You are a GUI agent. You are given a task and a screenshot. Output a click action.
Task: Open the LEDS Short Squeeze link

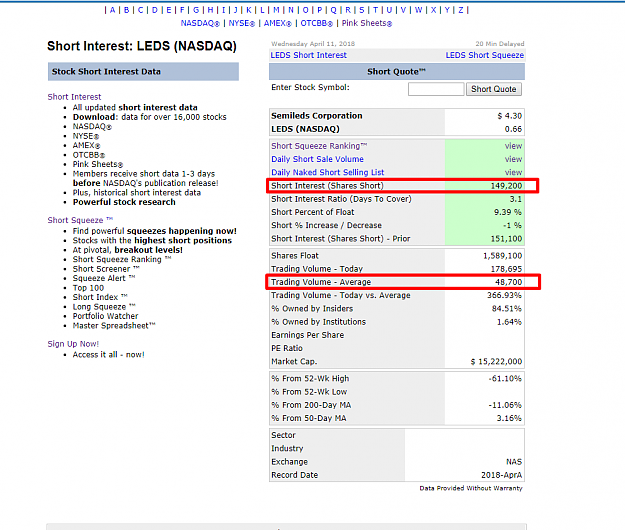click(485, 55)
